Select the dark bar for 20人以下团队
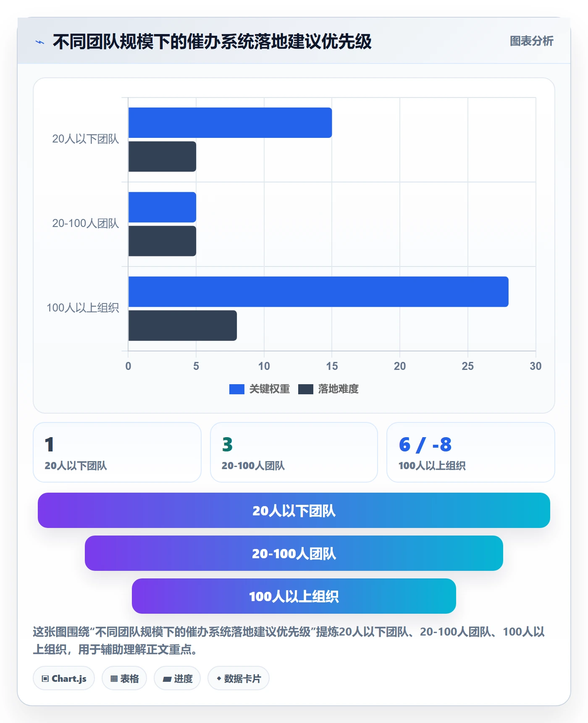This screenshot has height=723, width=588. click(162, 156)
